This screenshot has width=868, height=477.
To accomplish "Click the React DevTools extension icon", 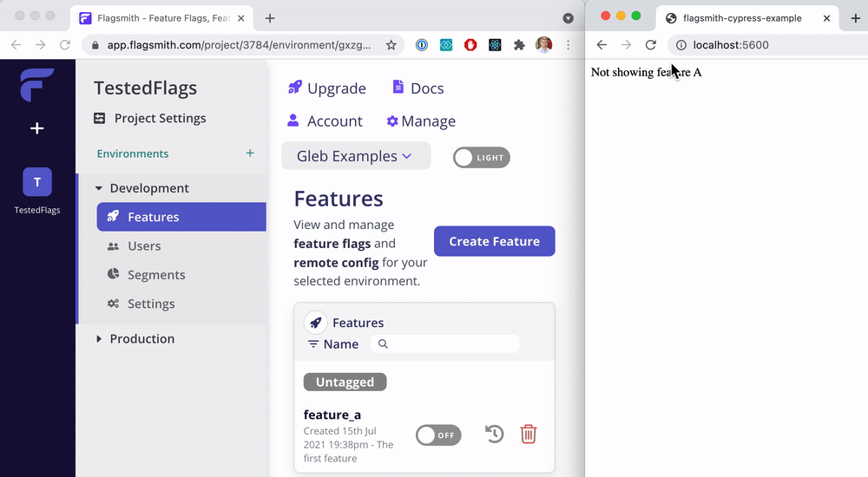I will [x=495, y=45].
